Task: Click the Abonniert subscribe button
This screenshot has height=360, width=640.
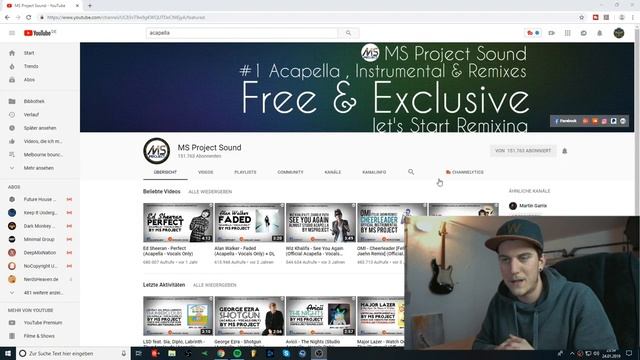Action: pyautogui.click(x=523, y=151)
